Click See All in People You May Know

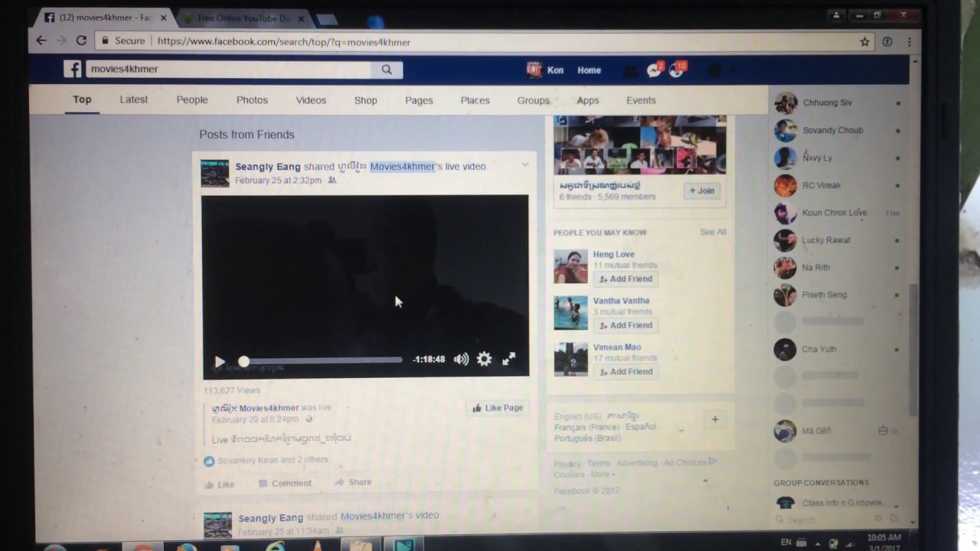(713, 232)
